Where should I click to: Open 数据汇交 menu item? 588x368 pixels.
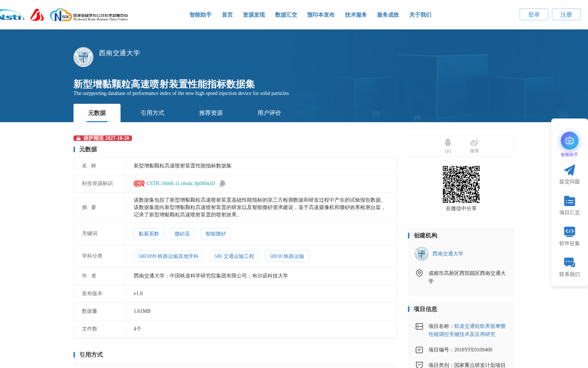286,15
